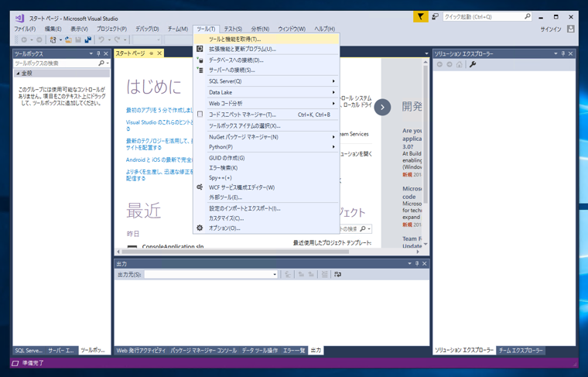This screenshot has height=377, width=588.
Task: Switch to the SQL Serve... tab at bottom left
Action: click(x=29, y=351)
